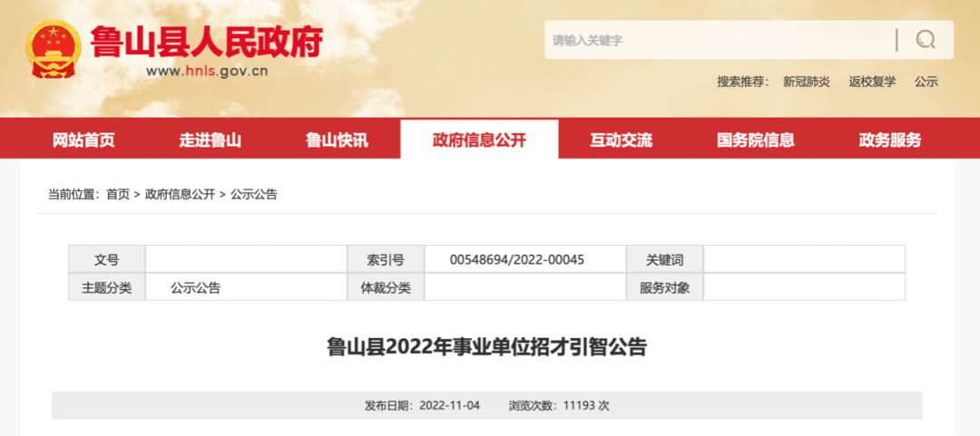Click the 搜索推荐 label
Screen dimensions: 980x436
tap(743, 82)
